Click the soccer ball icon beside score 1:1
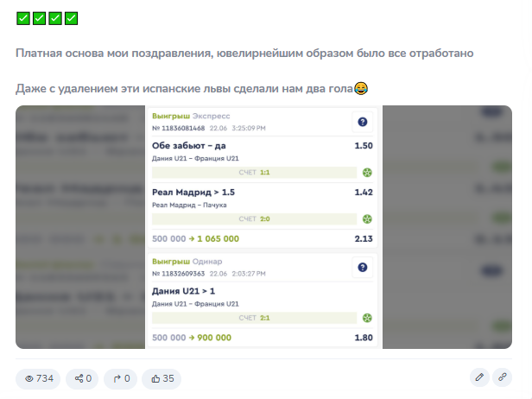The image size is (532, 399). [367, 173]
